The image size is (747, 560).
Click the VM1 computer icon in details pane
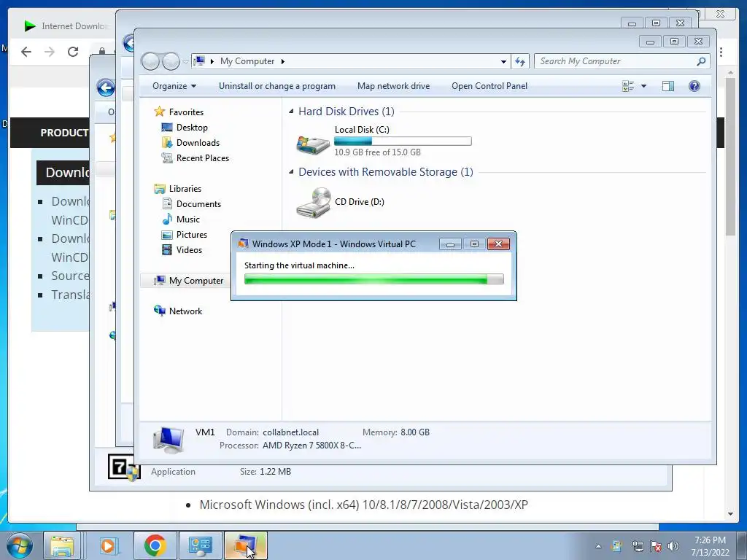[x=169, y=440]
